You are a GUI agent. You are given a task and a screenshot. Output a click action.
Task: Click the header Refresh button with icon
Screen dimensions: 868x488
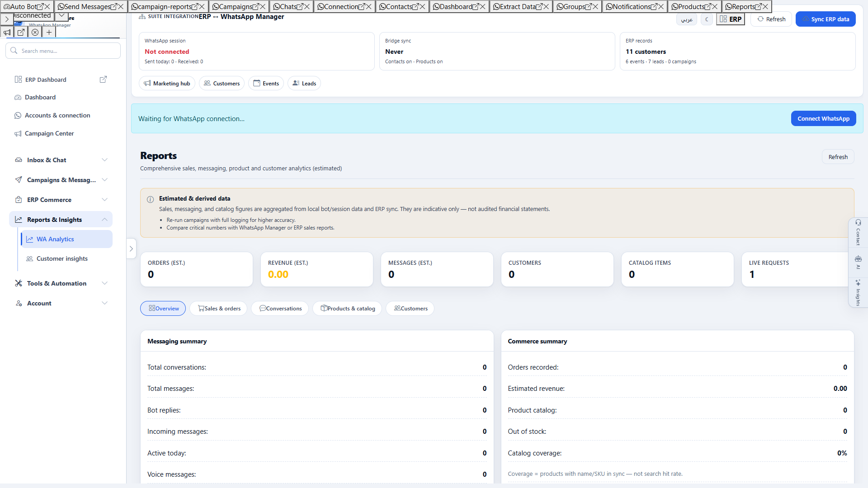tap(771, 19)
